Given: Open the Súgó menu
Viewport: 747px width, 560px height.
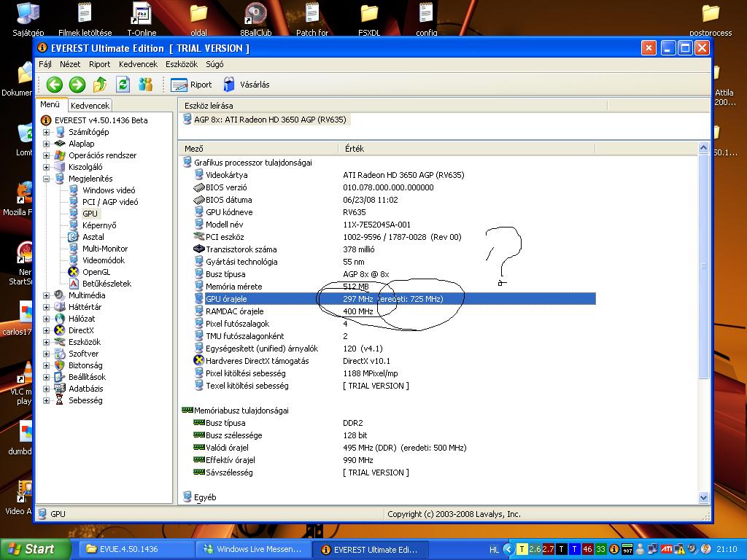Looking at the screenshot, I should 214,64.
